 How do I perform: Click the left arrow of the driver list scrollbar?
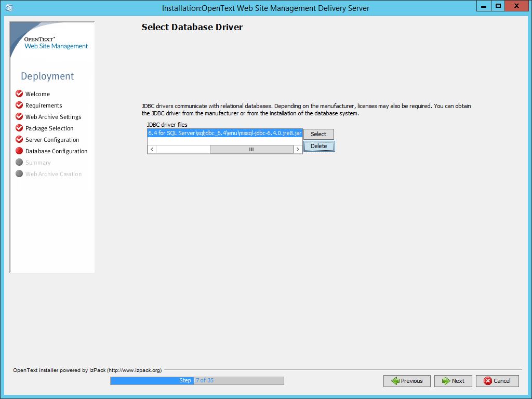152,149
